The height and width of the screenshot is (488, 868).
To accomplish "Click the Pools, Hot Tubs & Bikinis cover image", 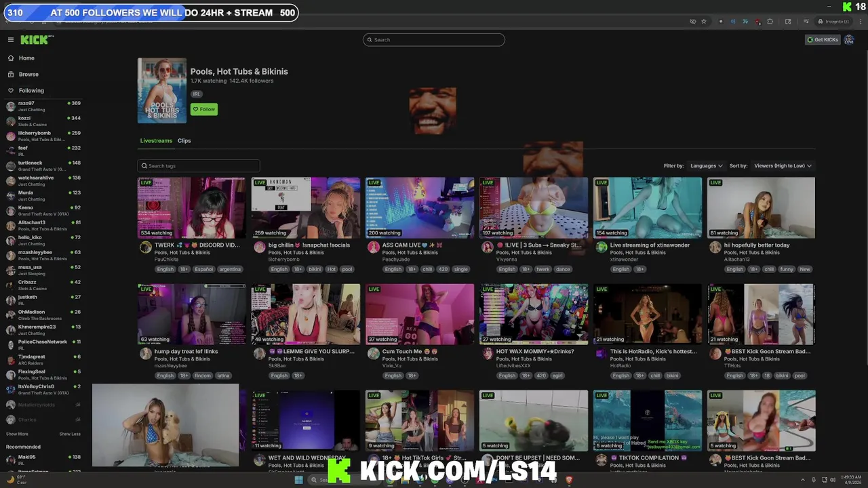I will [x=162, y=91].
